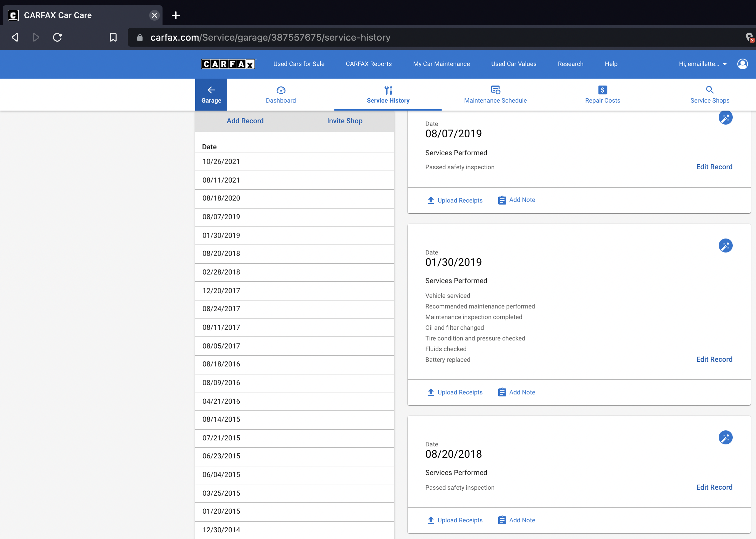Click the upload arrow icon for 08/07/2019 record
This screenshot has height=539, width=756.
coord(431,200)
